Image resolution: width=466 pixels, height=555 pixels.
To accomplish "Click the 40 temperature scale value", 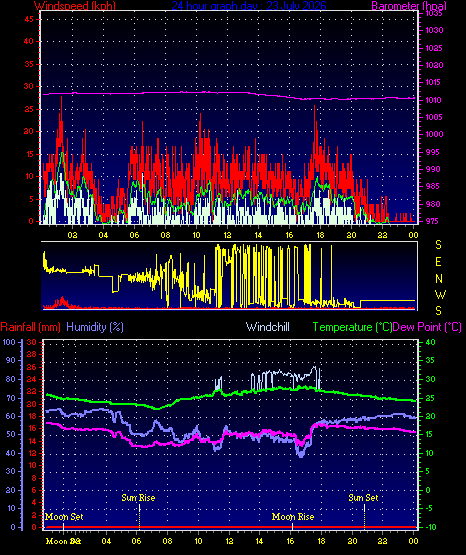I will point(431,342).
